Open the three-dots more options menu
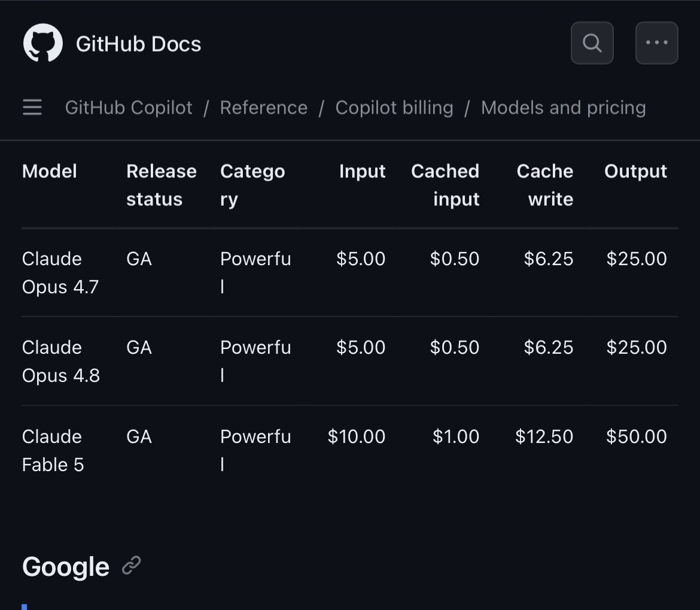 657,43
